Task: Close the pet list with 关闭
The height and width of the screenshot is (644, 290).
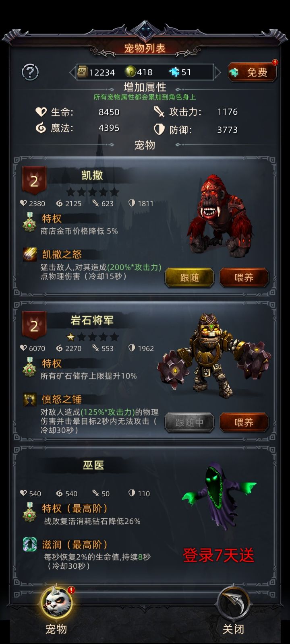Action: [x=234, y=611]
